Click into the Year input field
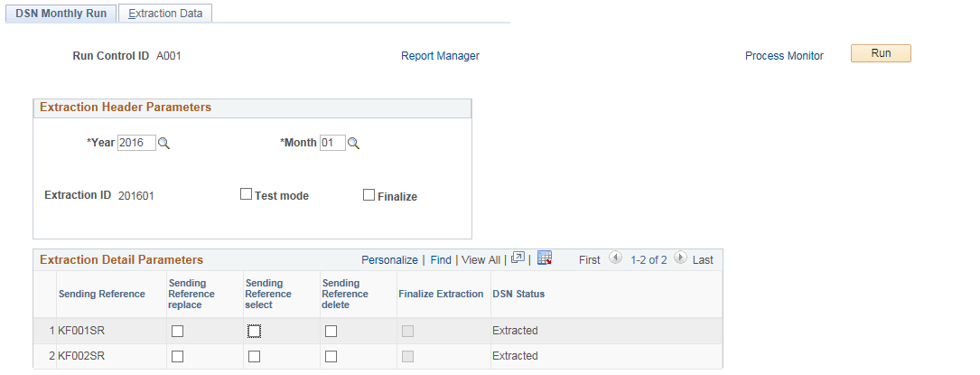Screen dimensions: 980x375 click(137, 143)
